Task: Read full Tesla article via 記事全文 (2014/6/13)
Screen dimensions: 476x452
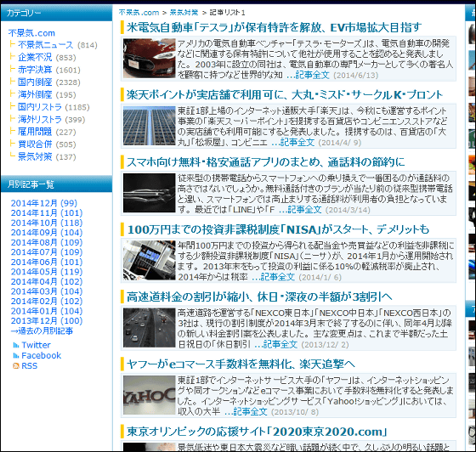Action: tap(308, 75)
